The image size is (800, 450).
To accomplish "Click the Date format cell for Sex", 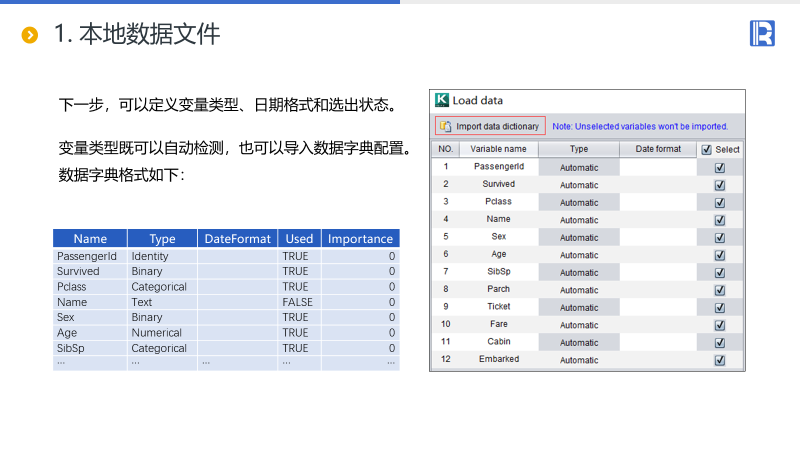I will [x=657, y=237].
